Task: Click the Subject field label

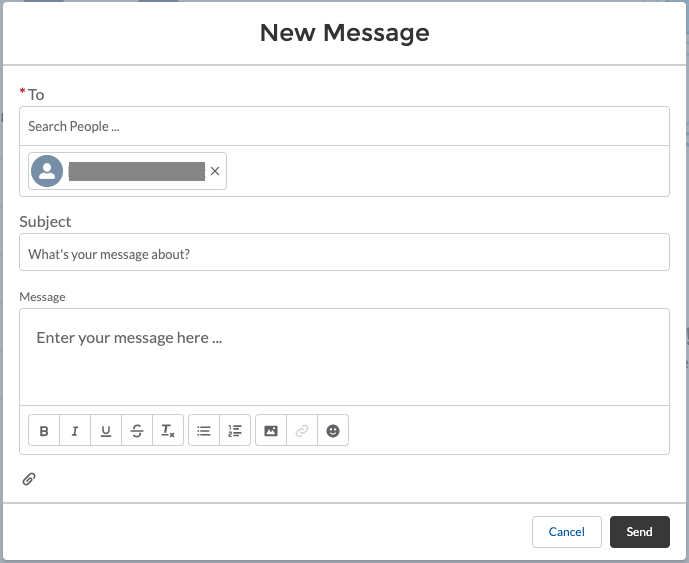Action: 45,221
